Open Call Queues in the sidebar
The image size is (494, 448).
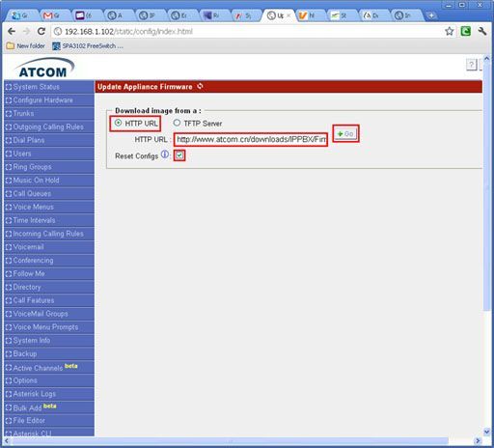click(49, 194)
